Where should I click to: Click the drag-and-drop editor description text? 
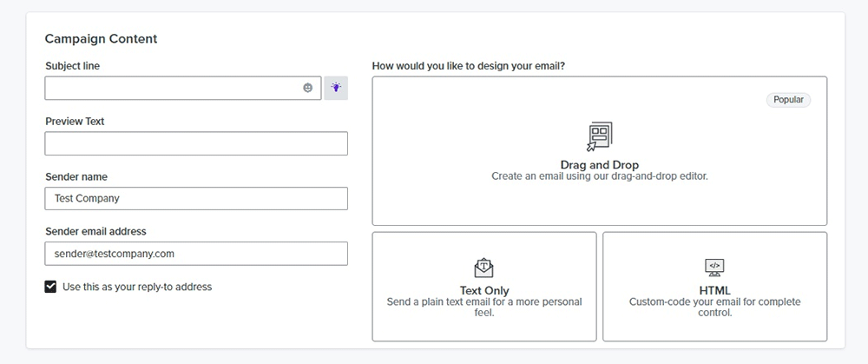click(x=599, y=176)
